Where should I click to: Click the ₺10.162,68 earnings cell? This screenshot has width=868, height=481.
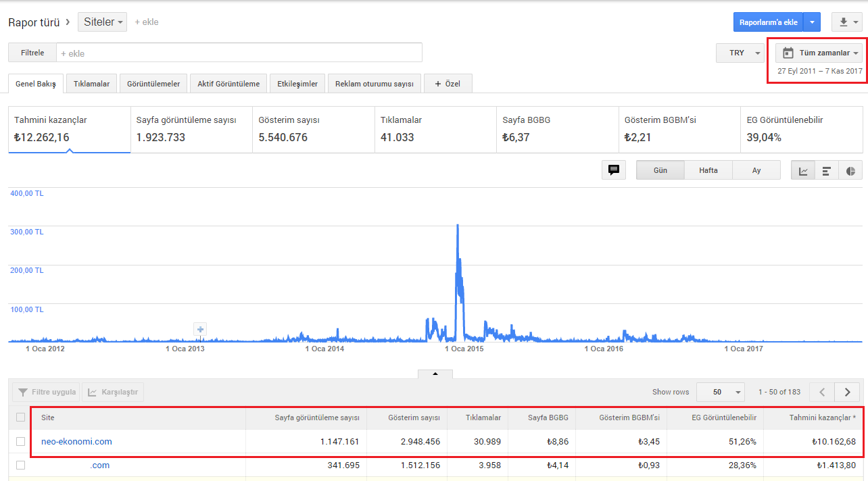[x=834, y=442]
